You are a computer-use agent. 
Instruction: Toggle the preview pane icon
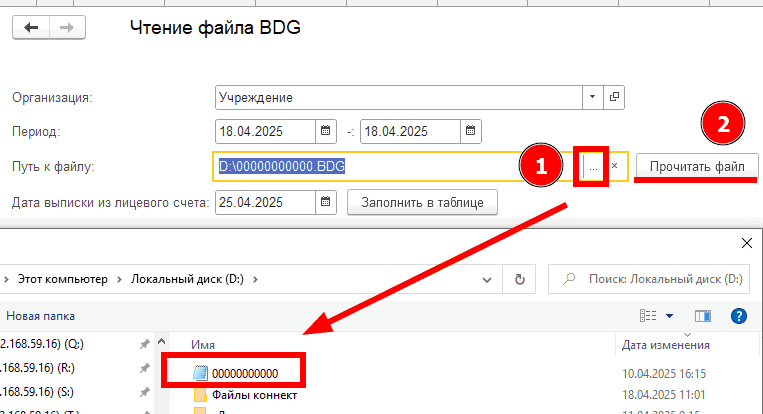pos(703,316)
